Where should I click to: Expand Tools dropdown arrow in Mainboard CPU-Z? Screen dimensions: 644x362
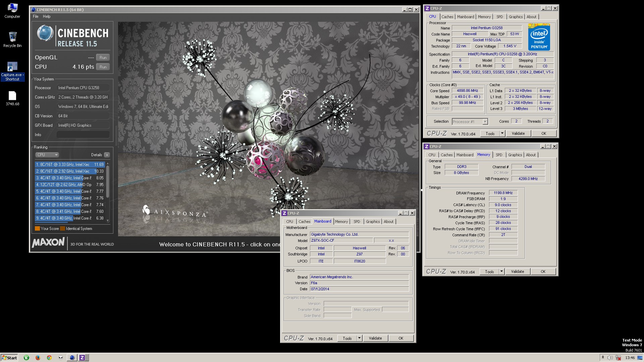point(359,338)
